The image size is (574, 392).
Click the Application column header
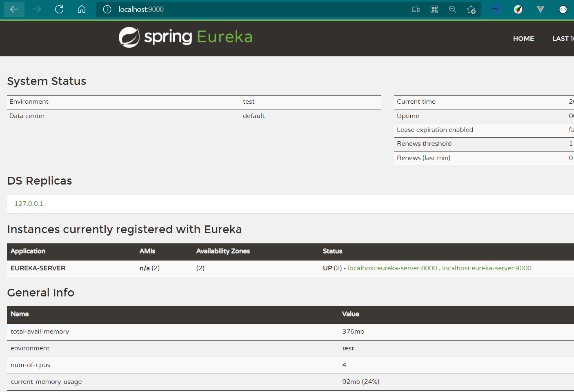pyautogui.click(x=28, y=251)
